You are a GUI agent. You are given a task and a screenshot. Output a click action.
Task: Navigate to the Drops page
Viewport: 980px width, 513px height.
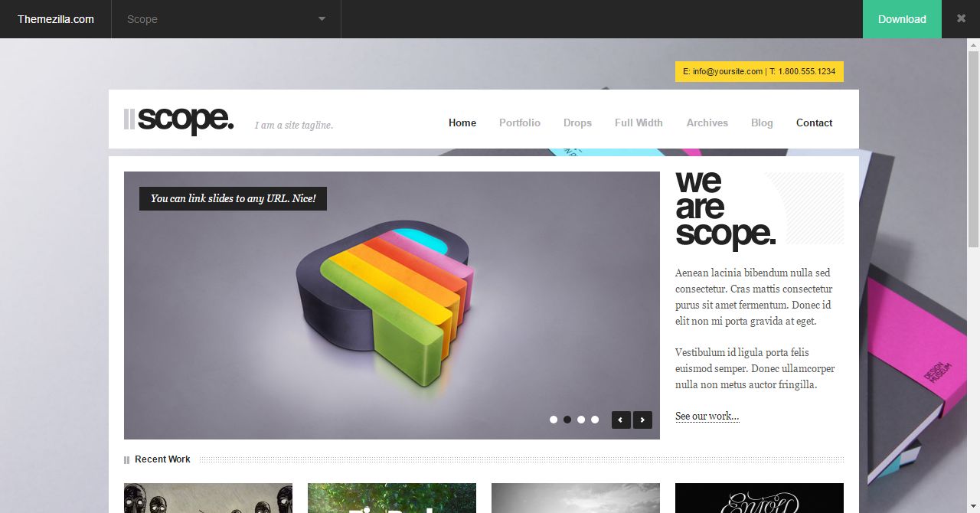pos(577,123)
